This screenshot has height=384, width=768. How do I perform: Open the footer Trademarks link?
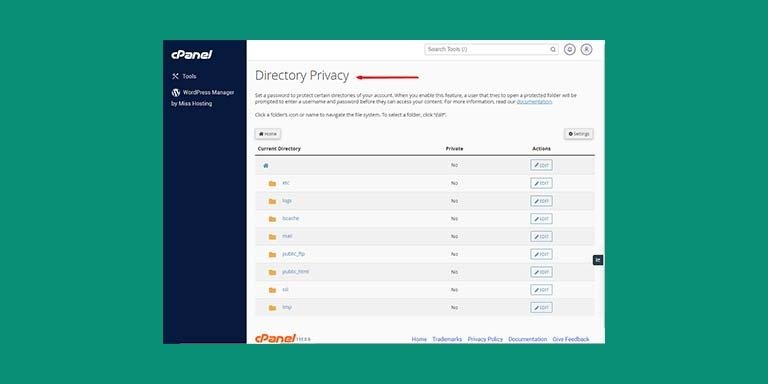[447, 339]
